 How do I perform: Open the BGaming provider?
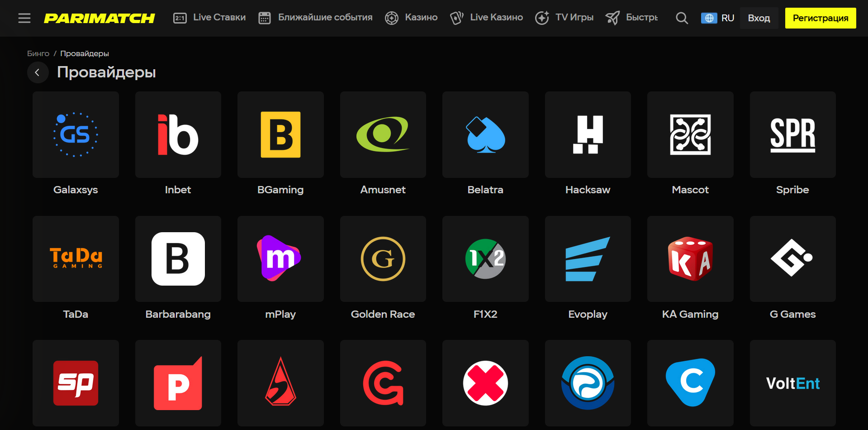tap(280, 135)
